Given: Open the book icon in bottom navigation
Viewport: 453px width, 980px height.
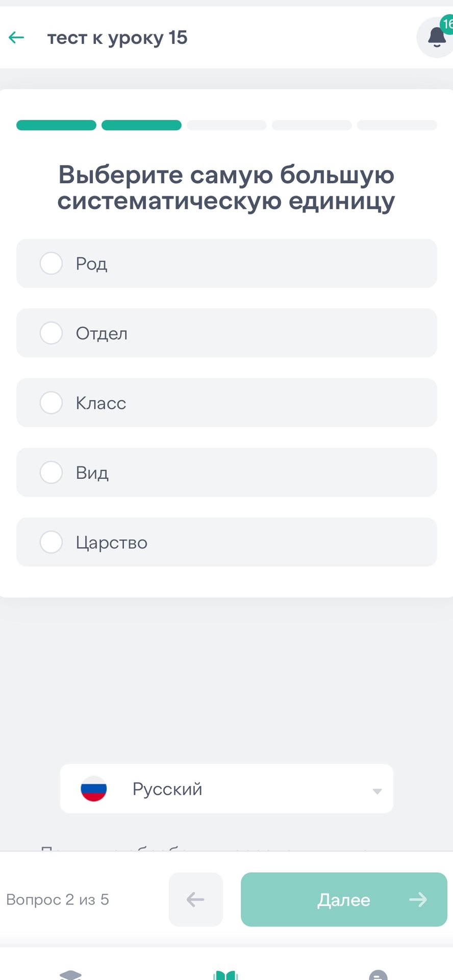Looking at the screenshot, I should [225, 974].
